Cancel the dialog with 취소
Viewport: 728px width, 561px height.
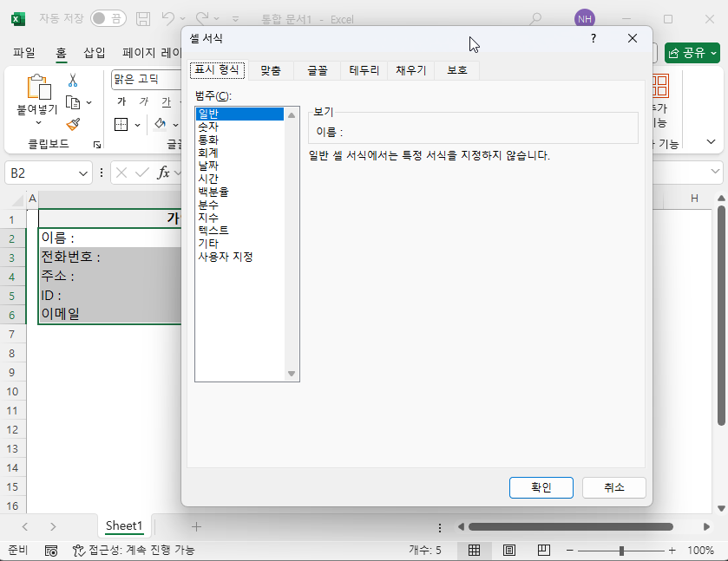tap(613, 487)
